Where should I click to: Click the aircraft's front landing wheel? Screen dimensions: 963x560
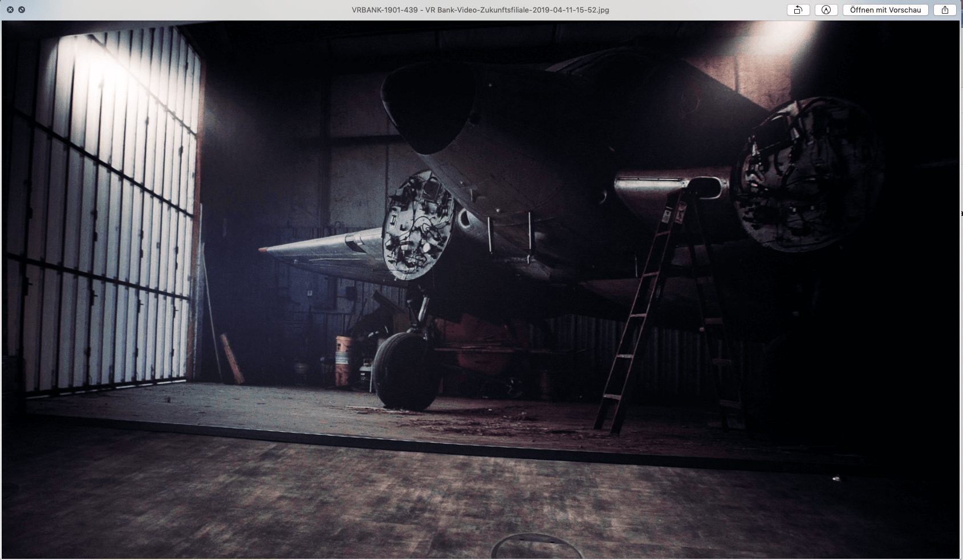405,370
